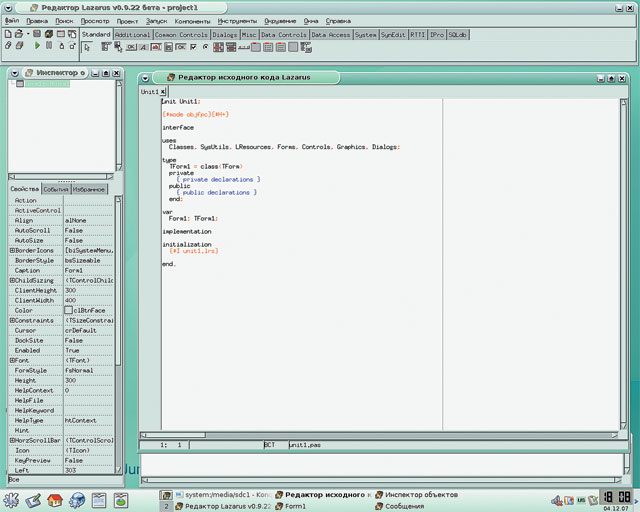Pick the TCheckBox component from palette

tap(193, 47)
